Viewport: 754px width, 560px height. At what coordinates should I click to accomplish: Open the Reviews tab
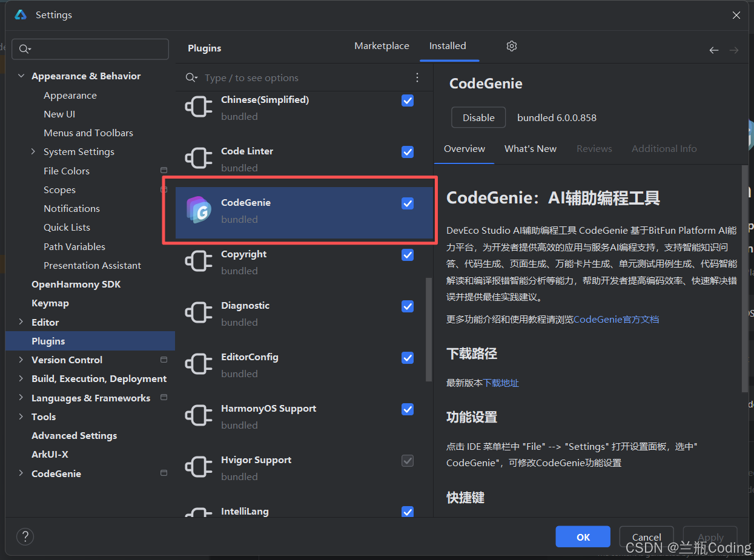(x=594, y=149)
